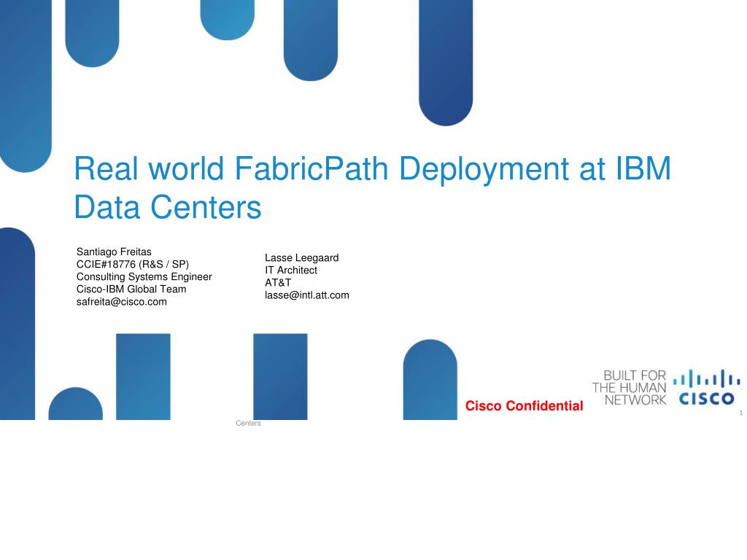Select the name 'Lasse Leegaard'
The image size is (747, 560).
(x=301, y=257)
